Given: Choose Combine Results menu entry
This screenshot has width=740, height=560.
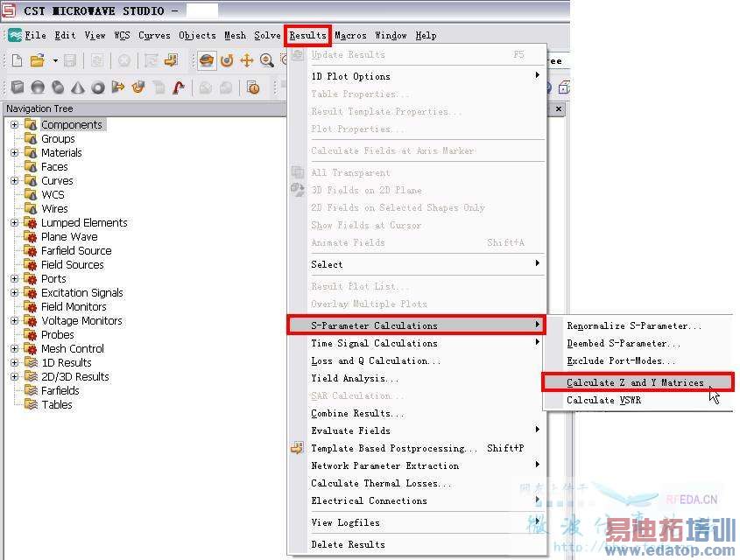Looking at the screenshot, I should [x=417, y=413].
